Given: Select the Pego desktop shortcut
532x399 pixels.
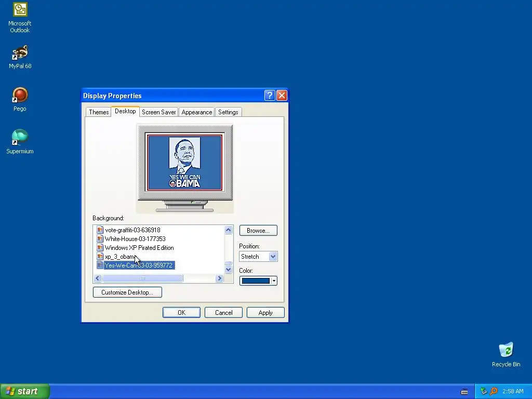Looking at the screenshot, I should [x=20, y=99].
